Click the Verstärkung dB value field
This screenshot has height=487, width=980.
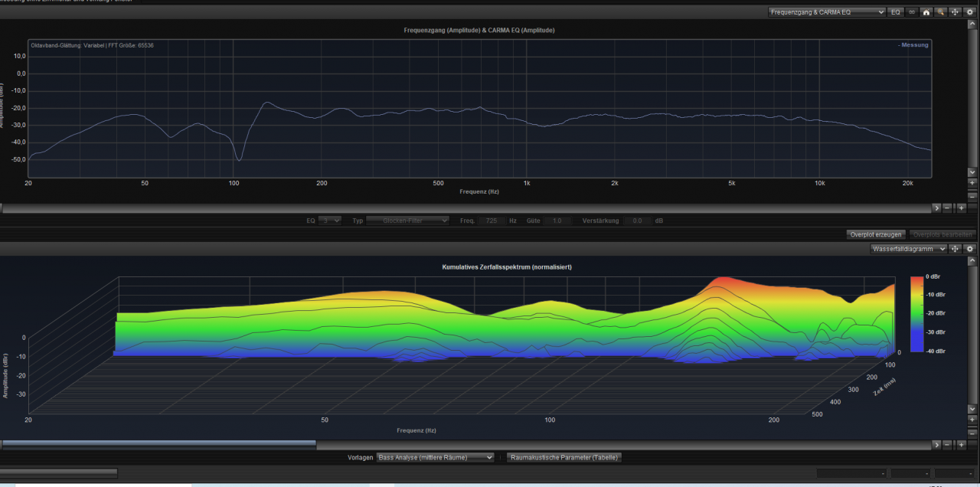coord(636,221)
